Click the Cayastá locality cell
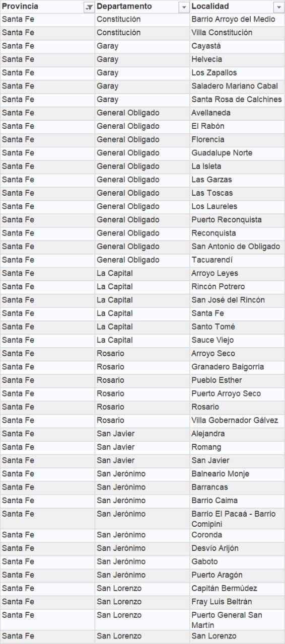Screen dimensions: 285x644 tap(237, 46)
